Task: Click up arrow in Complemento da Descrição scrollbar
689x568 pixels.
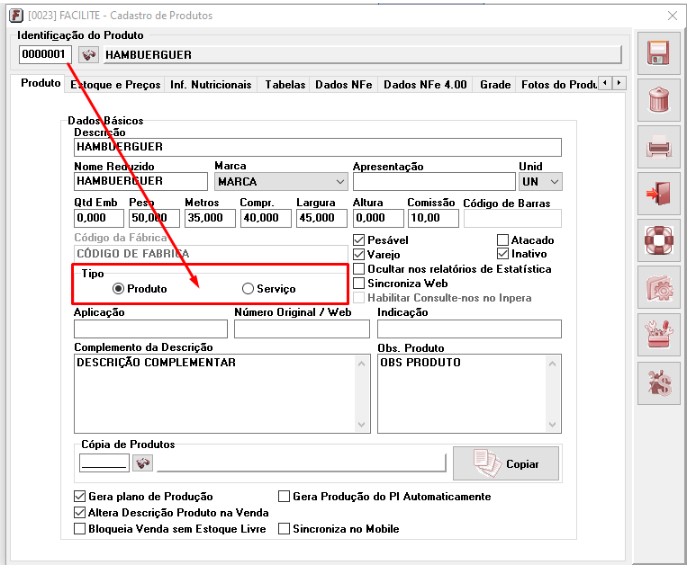Action: [362, 364]
